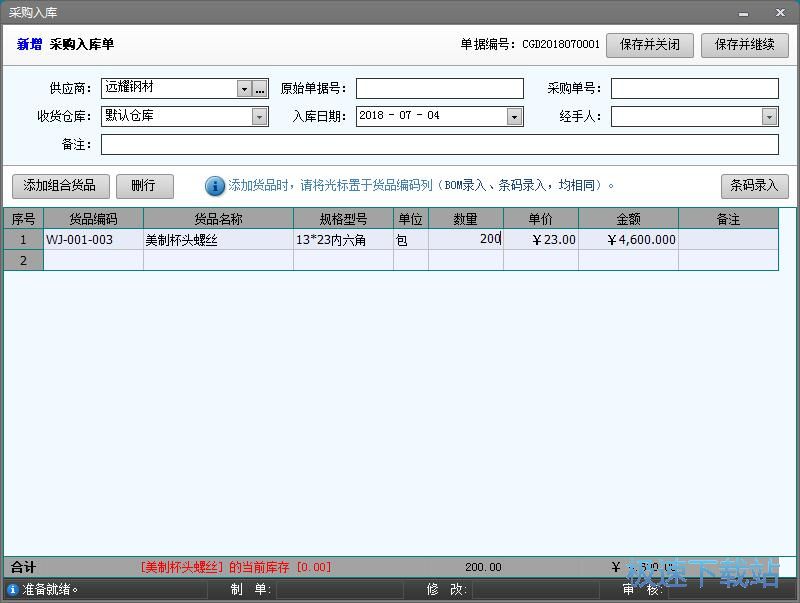
Task: Click the 货品编码 (goods code) column header
Action: 93,219
